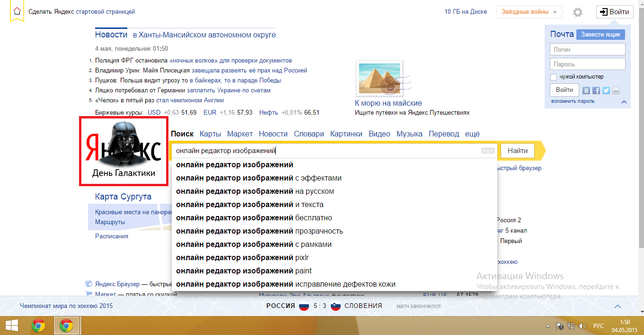Toggle the чужой компьютер checkbox
Viewport: 644px width, 335px height.
point(554,77)
